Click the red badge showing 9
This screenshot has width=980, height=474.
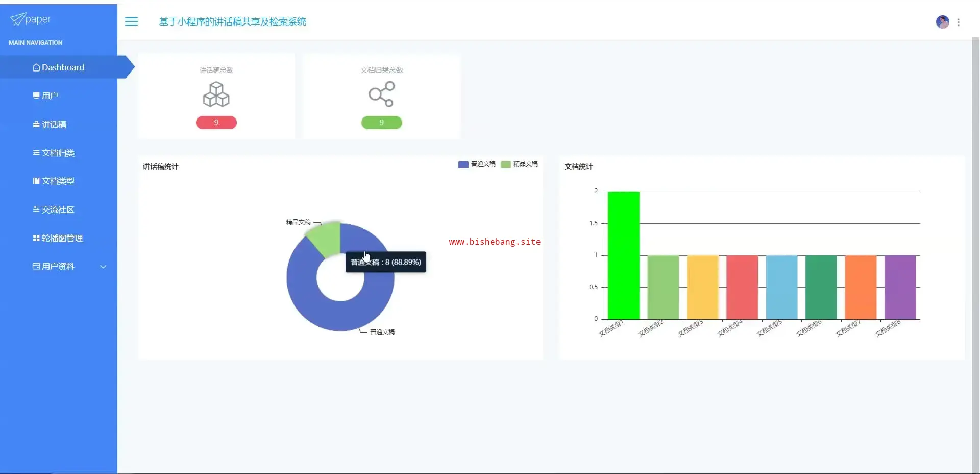[216, 123]
